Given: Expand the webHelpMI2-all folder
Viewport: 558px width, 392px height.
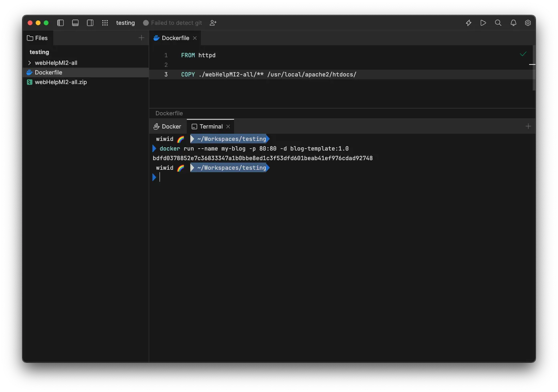Looking at the screenshot, I should (30, 63).
